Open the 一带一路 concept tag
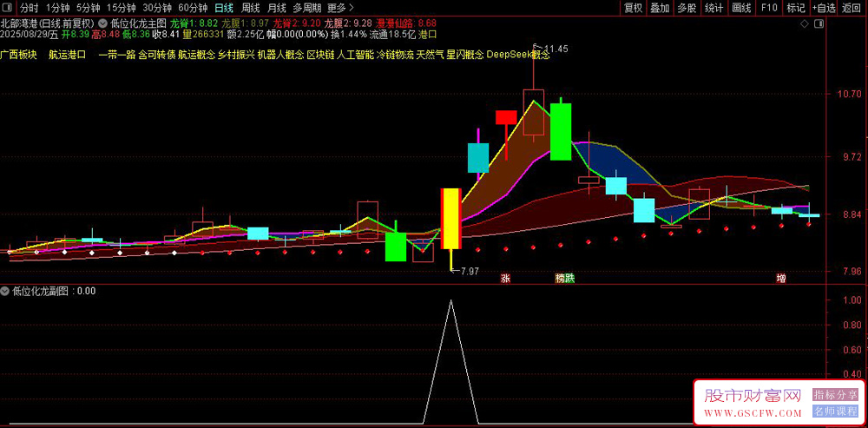The height and width of the screenshot is (428, 868). pos(117,55)
